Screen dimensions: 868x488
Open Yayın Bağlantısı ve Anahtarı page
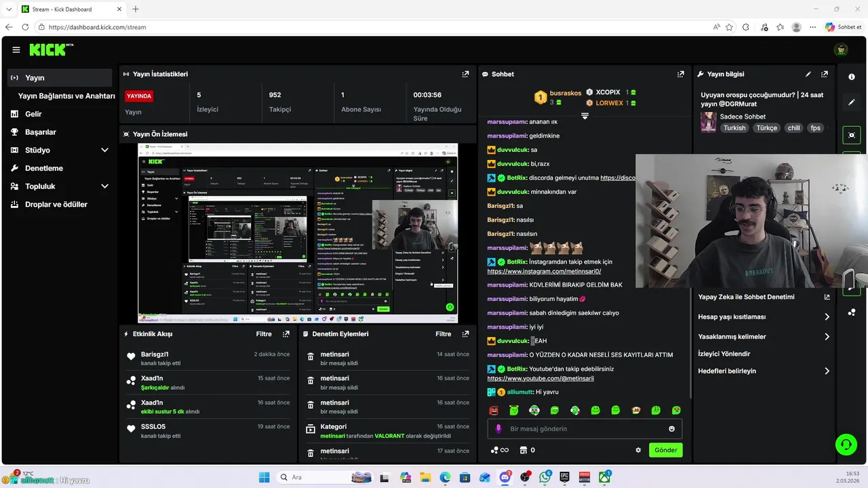click(66, 96)
